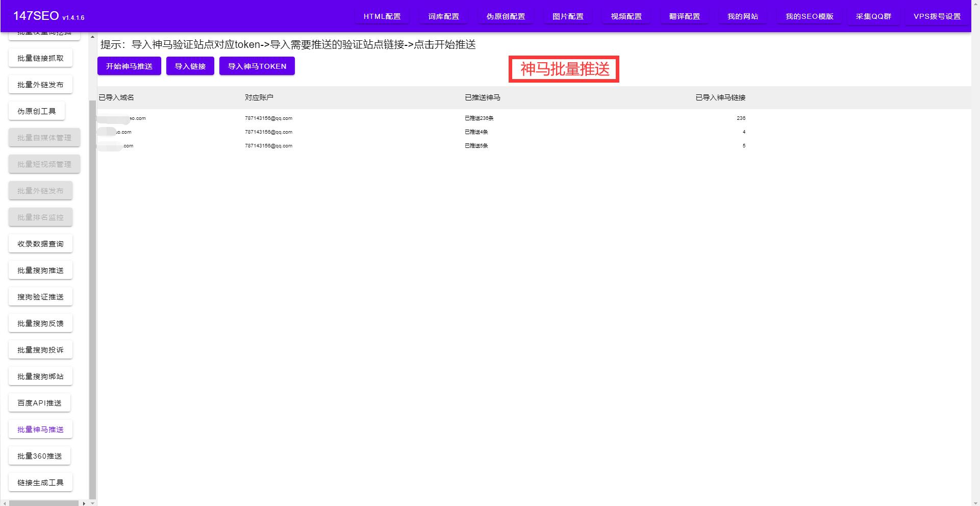Go to 我的网站 page

coord(742,16)
